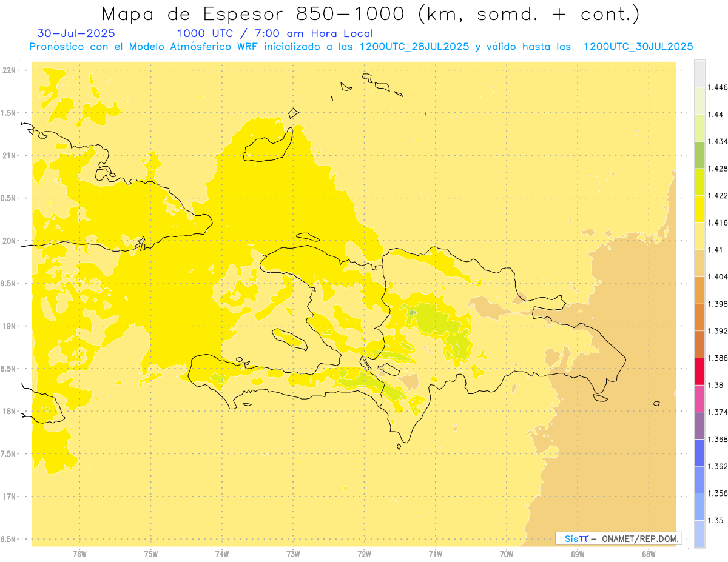Click the legend value '1.428'
The width and height of the screenshot is (728, 562).
[718, 169]
